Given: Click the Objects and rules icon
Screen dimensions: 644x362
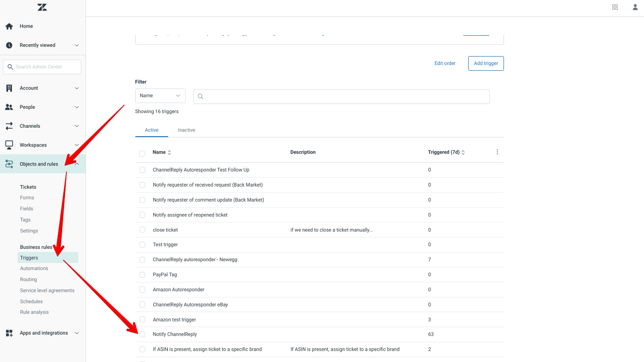Looking at the screenshot, I should click(x=8, y=164).
